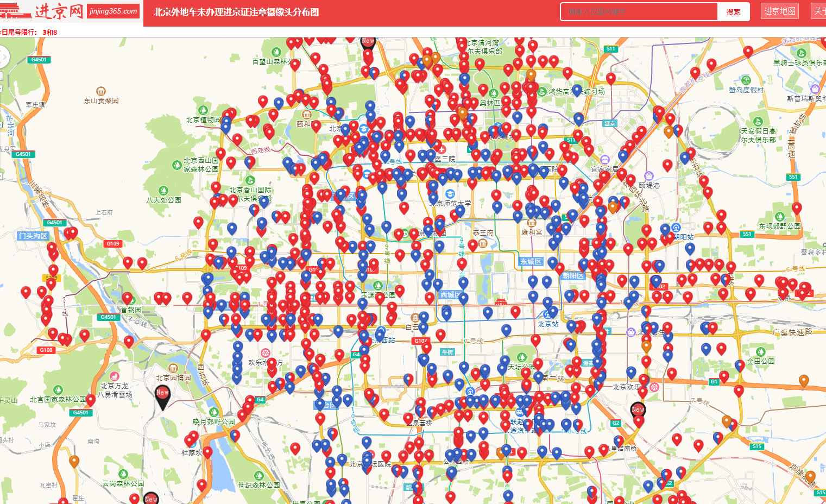Click the 欢乐水魔方 amusement icon

click(265, 353)
